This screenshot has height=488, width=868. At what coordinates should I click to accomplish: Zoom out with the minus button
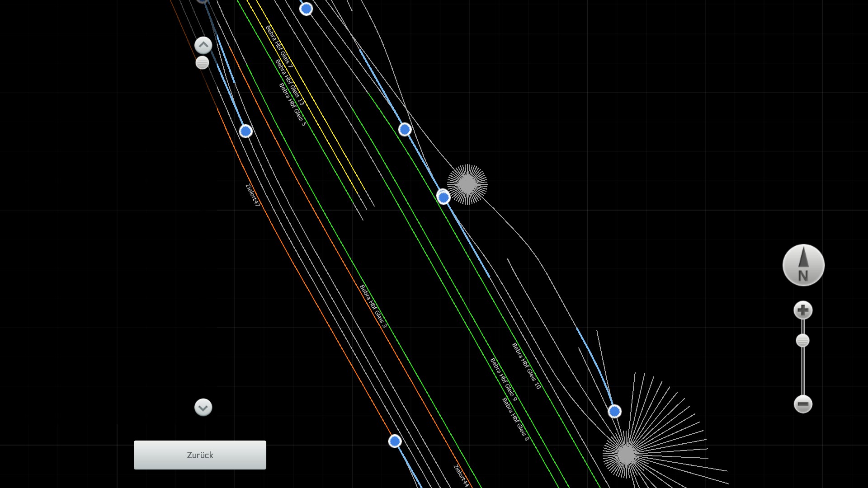(x=803, y=404)
